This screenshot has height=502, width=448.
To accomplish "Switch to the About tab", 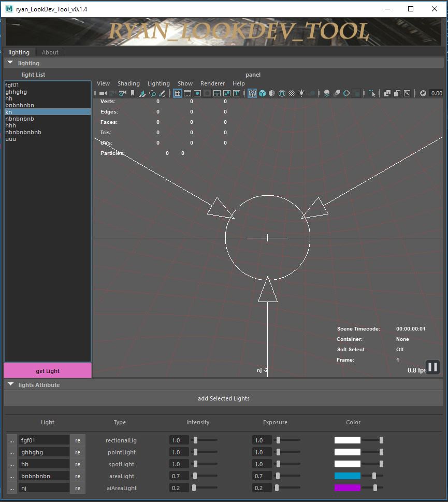I will coord(50,52).
